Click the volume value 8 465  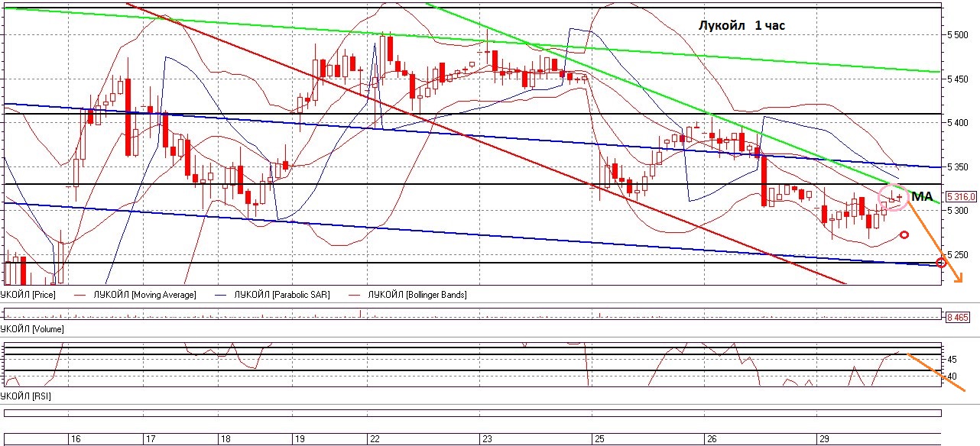[x=959, y=317]
